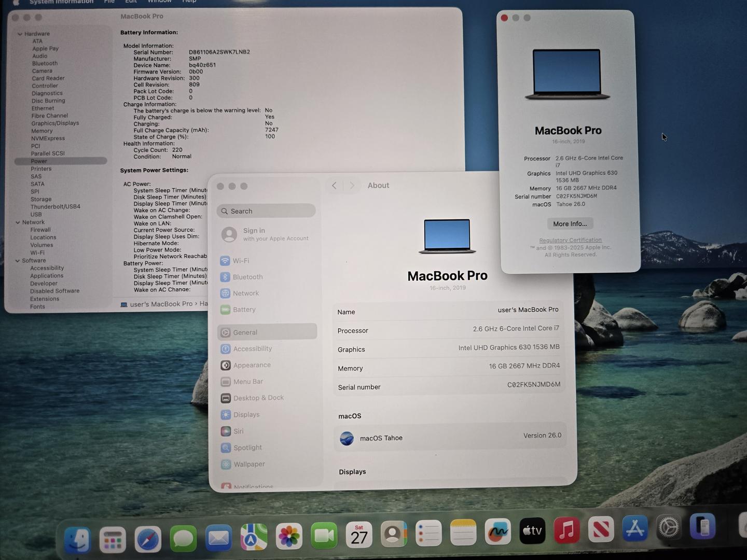Select General in Settings sidebar
Screen dimensions: 747x560
point(267,332)
